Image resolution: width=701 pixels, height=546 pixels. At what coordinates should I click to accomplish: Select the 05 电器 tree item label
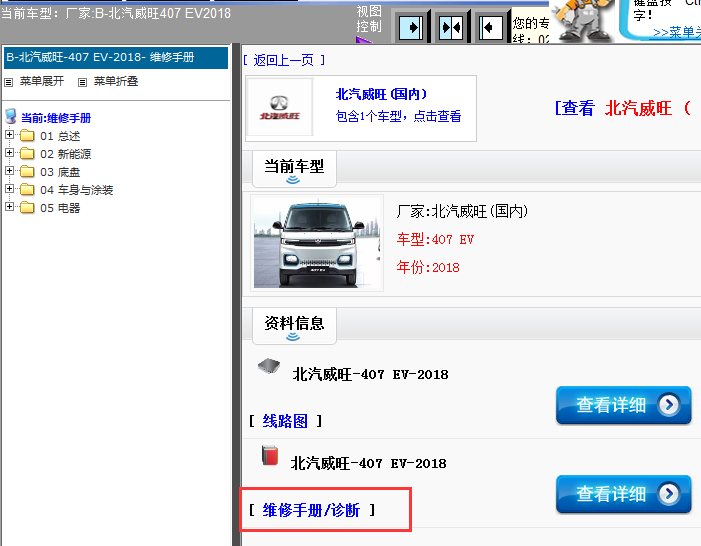[60, 208]
